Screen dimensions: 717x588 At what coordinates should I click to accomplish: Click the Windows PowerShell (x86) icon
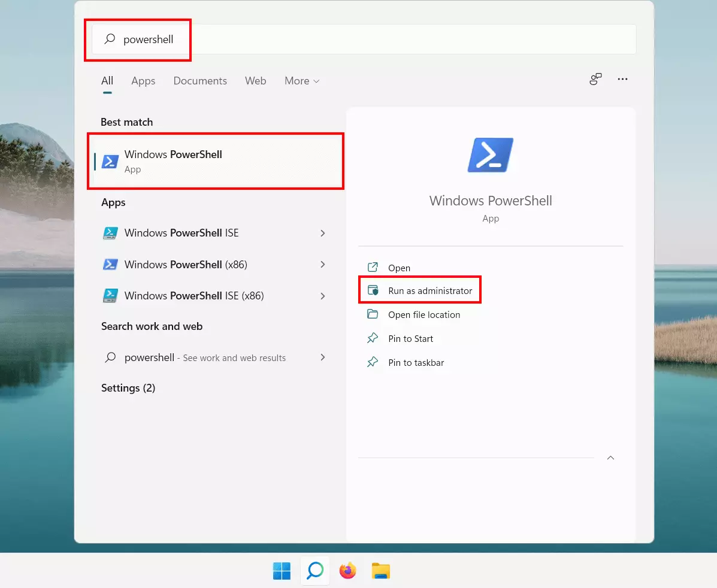coord(110,264)
